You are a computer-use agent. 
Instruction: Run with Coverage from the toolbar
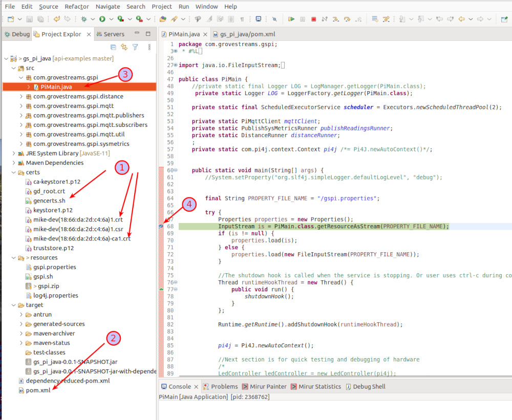120,18
